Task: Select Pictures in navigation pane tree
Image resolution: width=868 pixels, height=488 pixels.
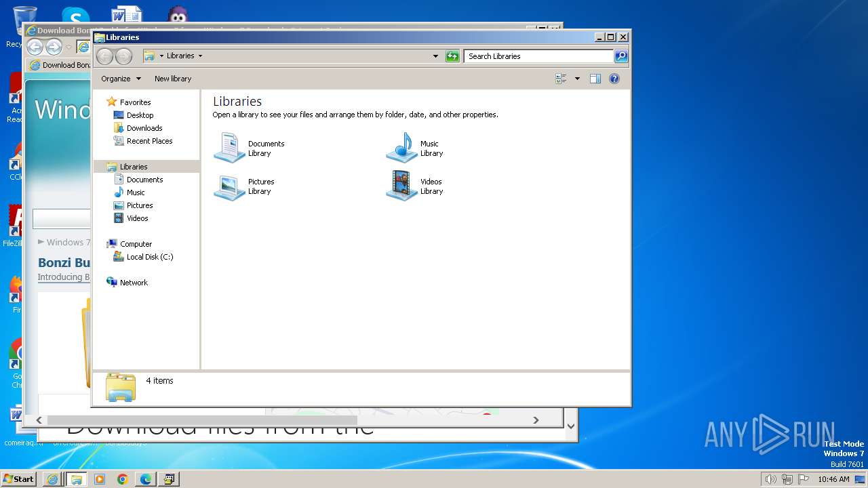Action: [133, 205]
